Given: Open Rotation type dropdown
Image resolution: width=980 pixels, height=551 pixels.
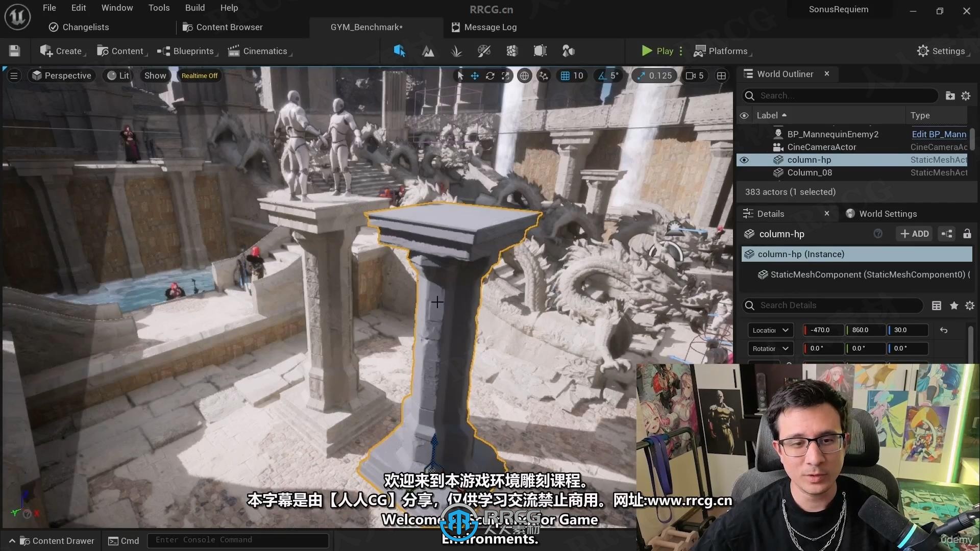Looking at the screenshot, I should click(771, 348).
